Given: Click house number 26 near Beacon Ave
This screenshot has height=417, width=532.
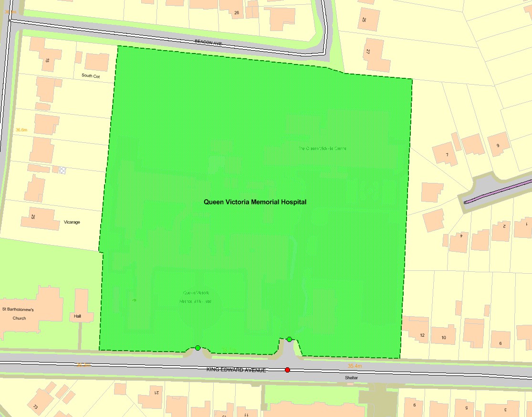Looking at the screenshot, I should click(x=237, y=12).
